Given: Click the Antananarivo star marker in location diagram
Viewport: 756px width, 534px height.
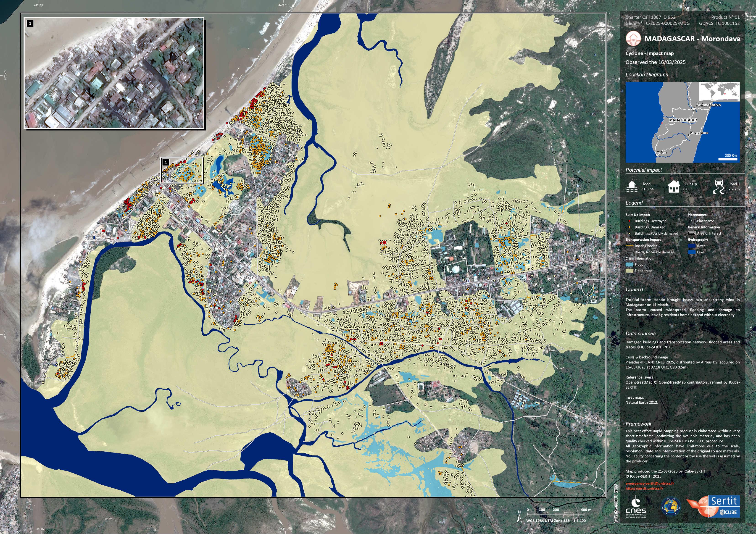Looking at the screenshot, I should pyautogui.click(x=693, y=109).
